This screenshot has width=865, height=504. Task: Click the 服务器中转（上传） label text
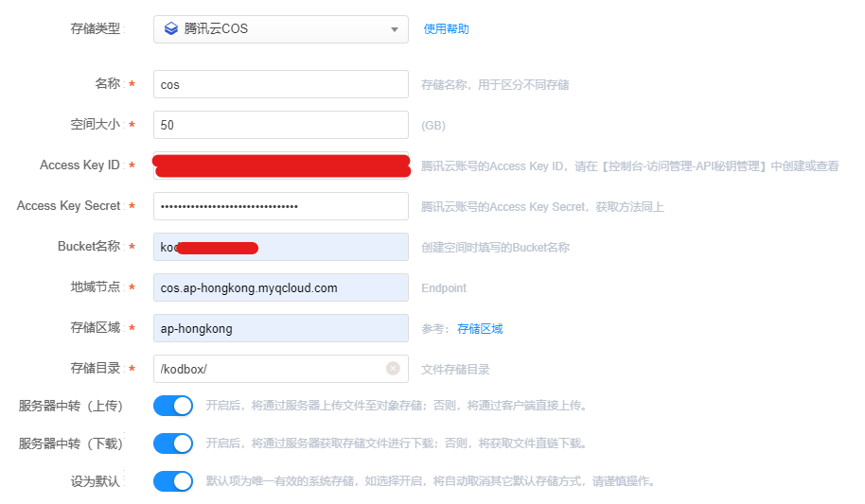[x=71, y=406]
